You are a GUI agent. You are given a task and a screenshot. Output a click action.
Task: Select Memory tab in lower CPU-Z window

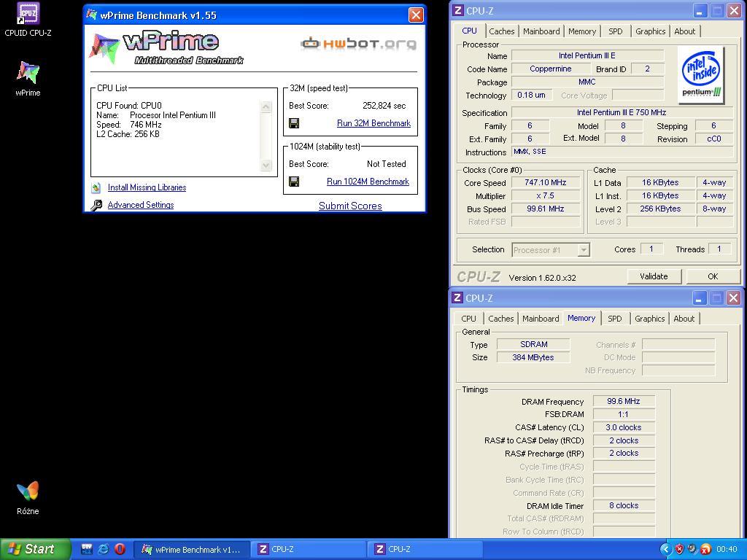(581, 318)
